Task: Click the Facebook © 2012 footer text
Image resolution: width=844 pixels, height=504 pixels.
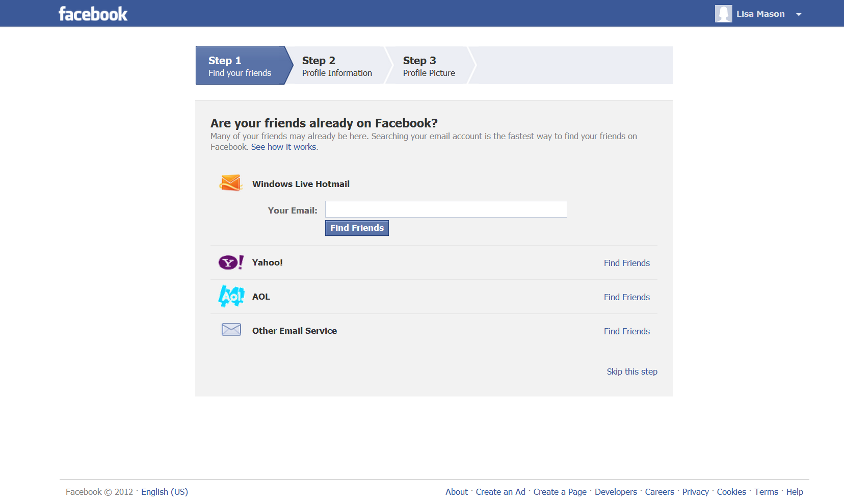Action: (x=99, y=492)
